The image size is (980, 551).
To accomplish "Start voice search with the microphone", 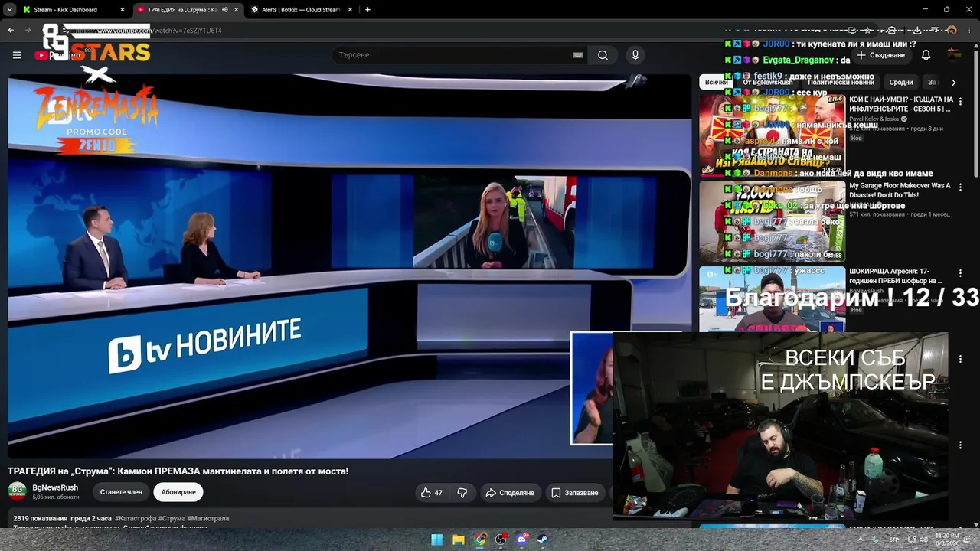I will (x=635, y=55).
